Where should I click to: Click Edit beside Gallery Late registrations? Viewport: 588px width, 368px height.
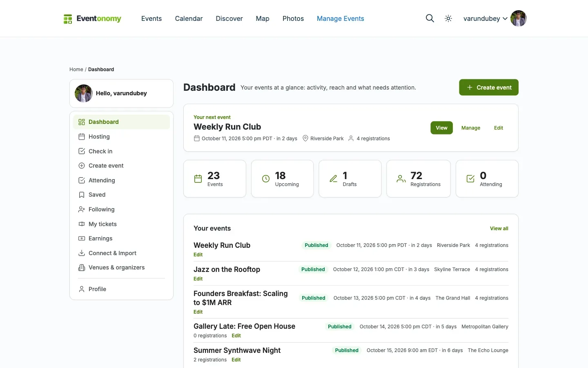236,336
